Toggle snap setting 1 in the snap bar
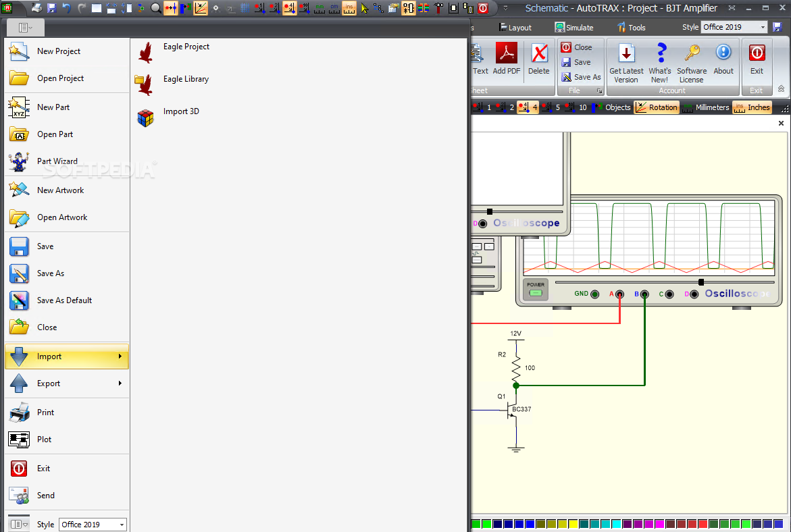 (482, 107)
